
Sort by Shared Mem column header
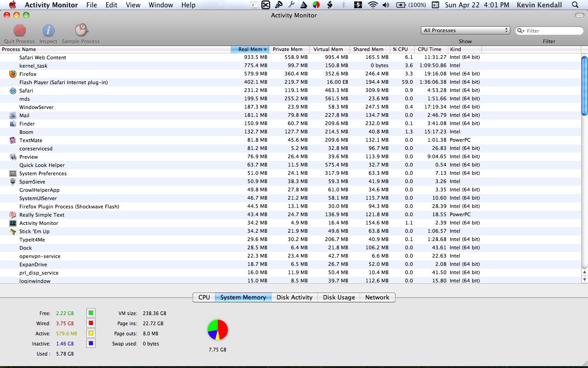click(x=370, y=50)
